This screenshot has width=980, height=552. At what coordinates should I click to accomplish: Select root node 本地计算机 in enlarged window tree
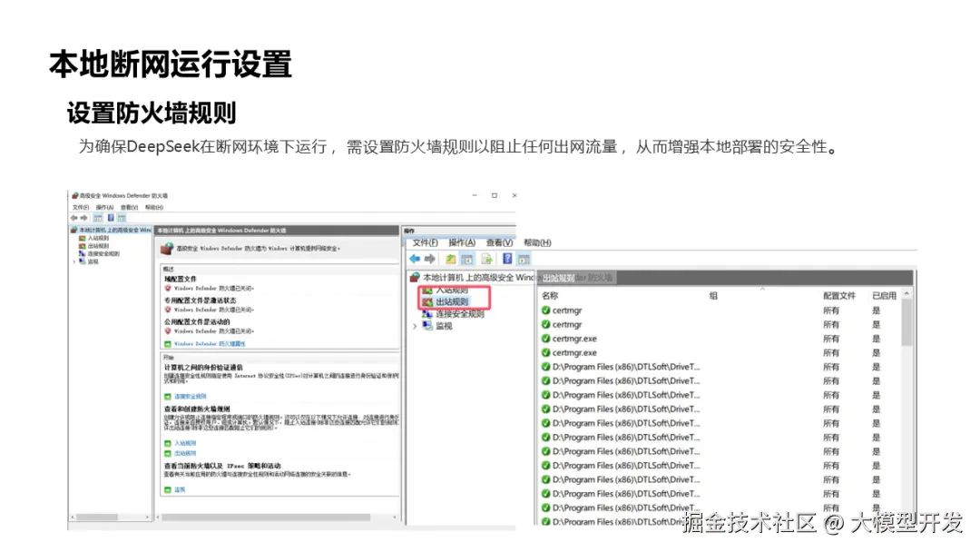click(x=473, y=278)
